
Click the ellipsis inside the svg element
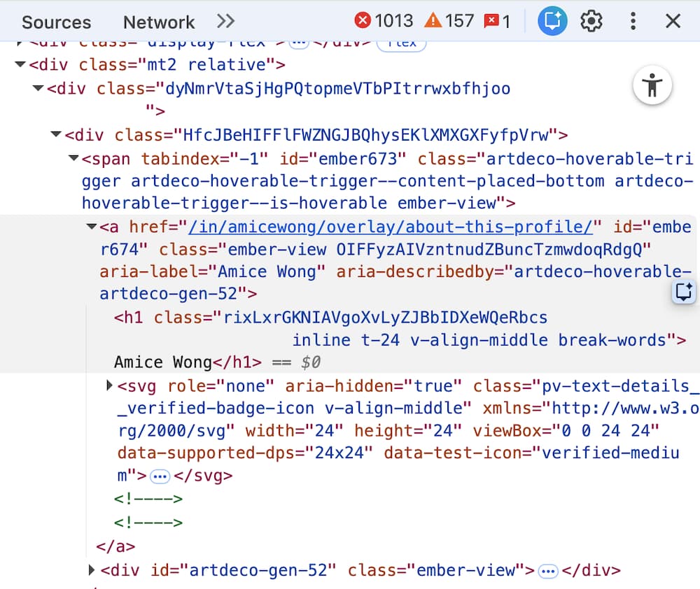[x=160, y=476]
